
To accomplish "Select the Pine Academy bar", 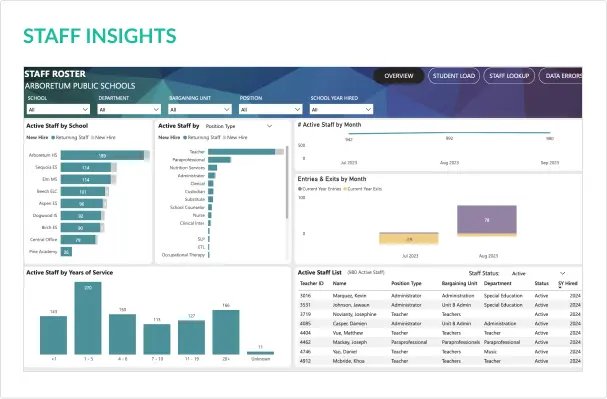I will coord(66,252).
